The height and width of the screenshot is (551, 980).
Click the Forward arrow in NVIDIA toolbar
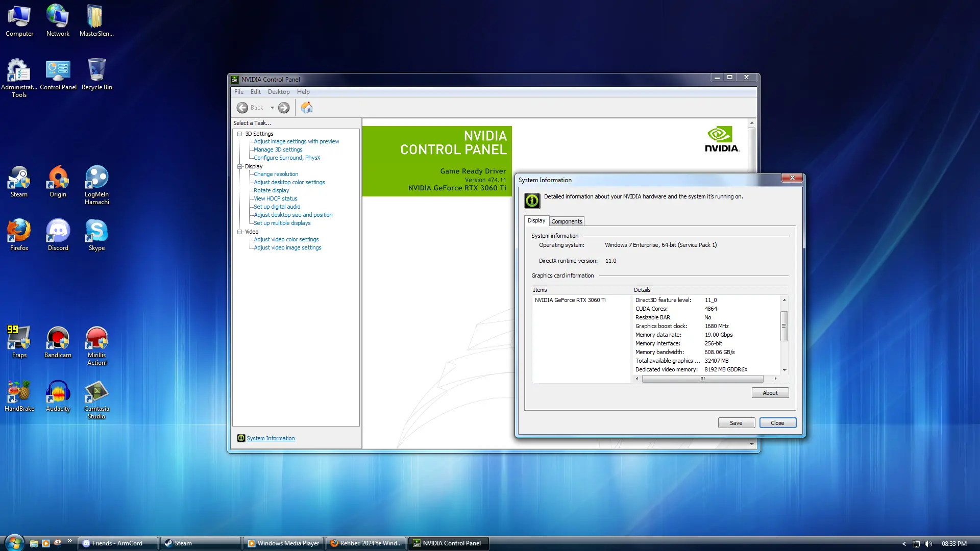pyautogui.click(x=284, y=108)
